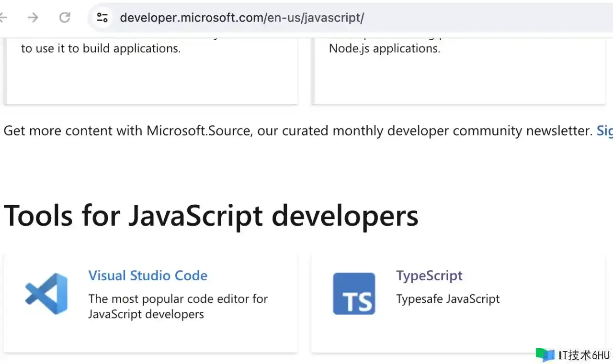Click the Microsoft.Source newsletter sentence
The image size is (613, 364).
tap(297, 131)
